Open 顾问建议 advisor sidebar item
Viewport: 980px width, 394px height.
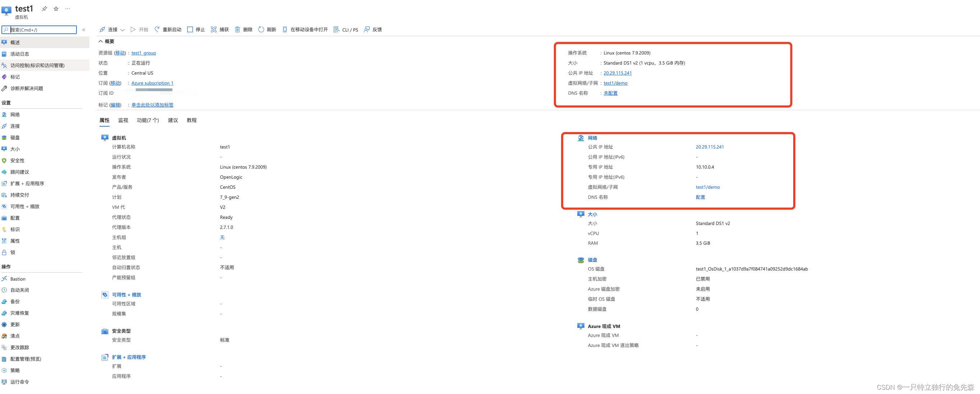(x=45, y=172)
